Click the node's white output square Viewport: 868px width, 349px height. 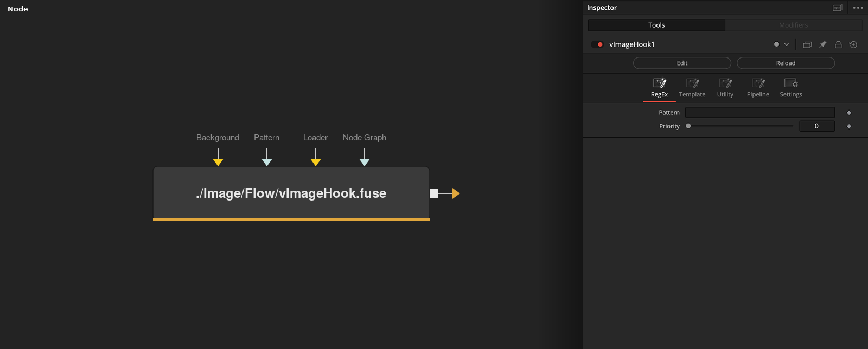click(434, 193)
